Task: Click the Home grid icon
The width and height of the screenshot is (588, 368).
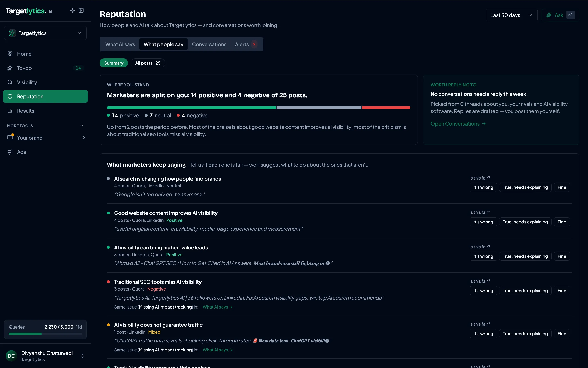Action: pyautogui.click(x=10, y=54)
